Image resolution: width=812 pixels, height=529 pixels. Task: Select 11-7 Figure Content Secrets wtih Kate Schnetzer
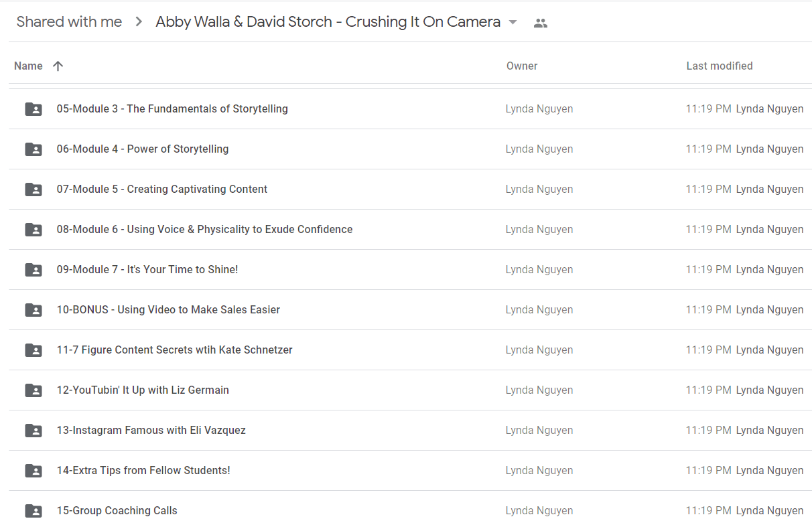[x=175, y=350]
